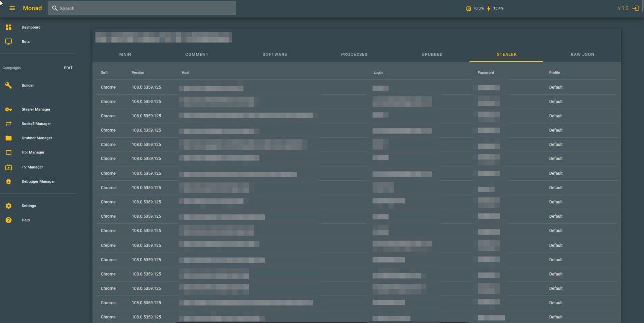Click the Stealer Manager key icon
The image size is (644, 323).
tap(8, 109)
